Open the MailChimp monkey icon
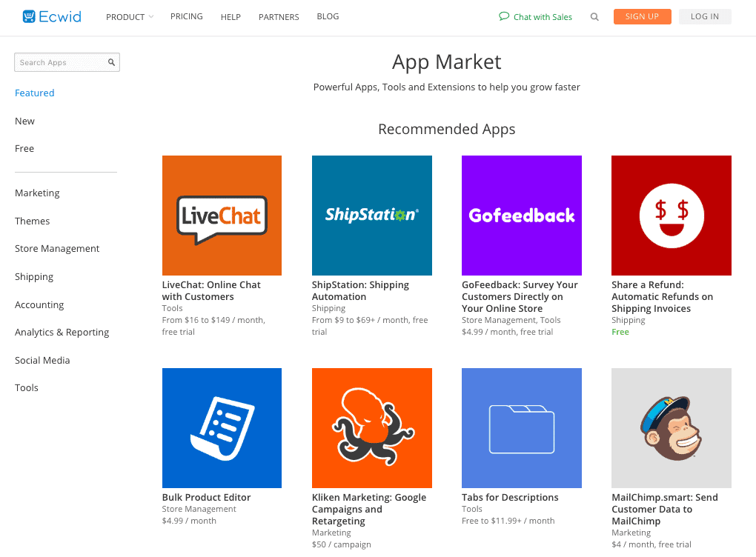 [x=672, y=428]
